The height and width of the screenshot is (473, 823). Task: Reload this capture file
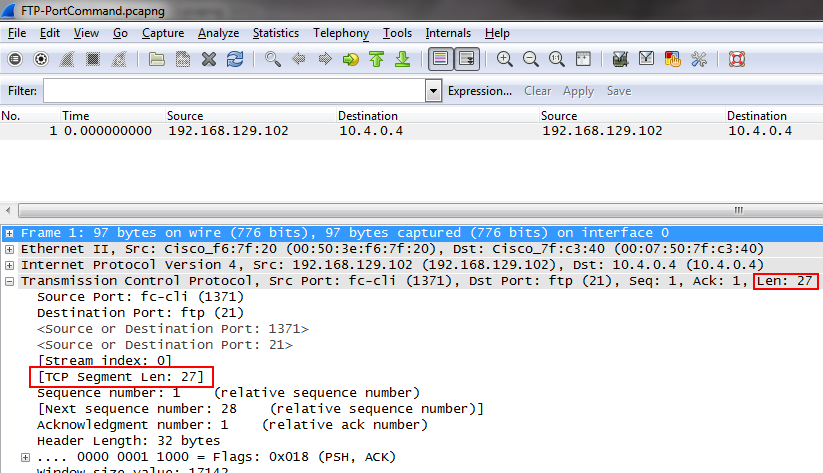(x=235, y=59)
